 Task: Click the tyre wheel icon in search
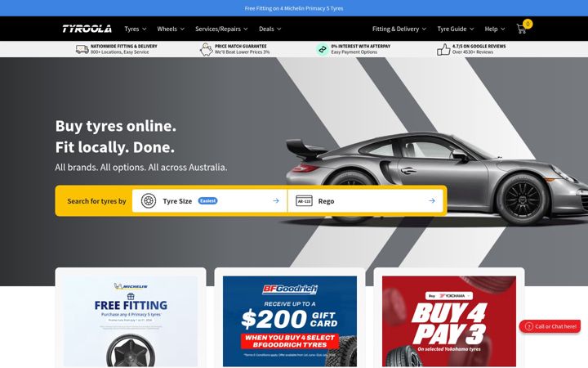[149, 201]
